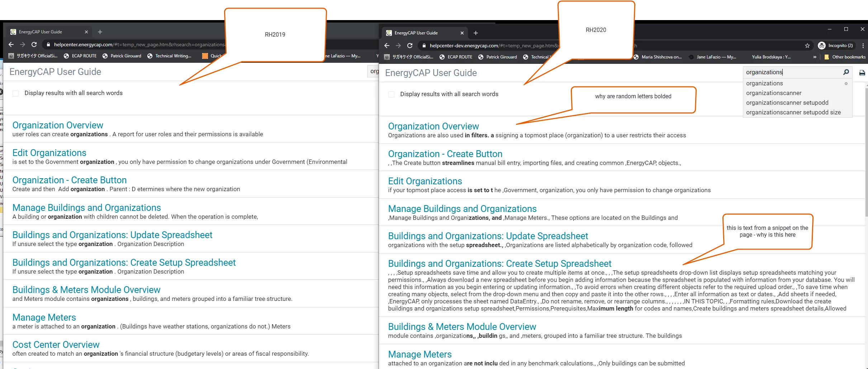Open Cost Center Overview result in left window
The height and width of the screenshot is (369, 868).
56,345
